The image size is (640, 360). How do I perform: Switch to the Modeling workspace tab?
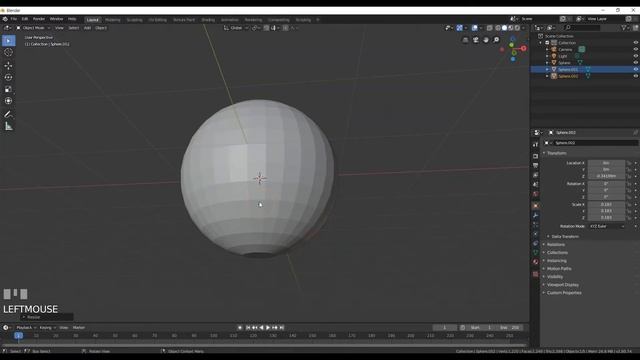(x=113, y=20)
